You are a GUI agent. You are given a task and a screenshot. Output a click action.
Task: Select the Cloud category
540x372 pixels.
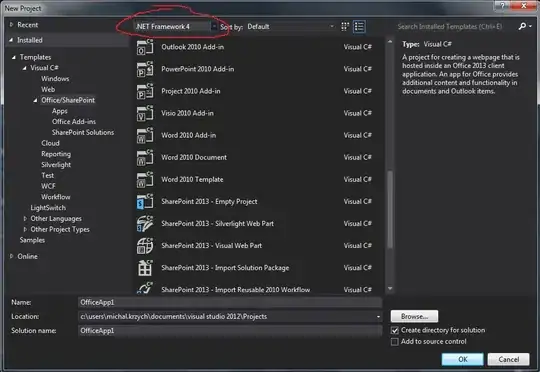coord(50,143)
